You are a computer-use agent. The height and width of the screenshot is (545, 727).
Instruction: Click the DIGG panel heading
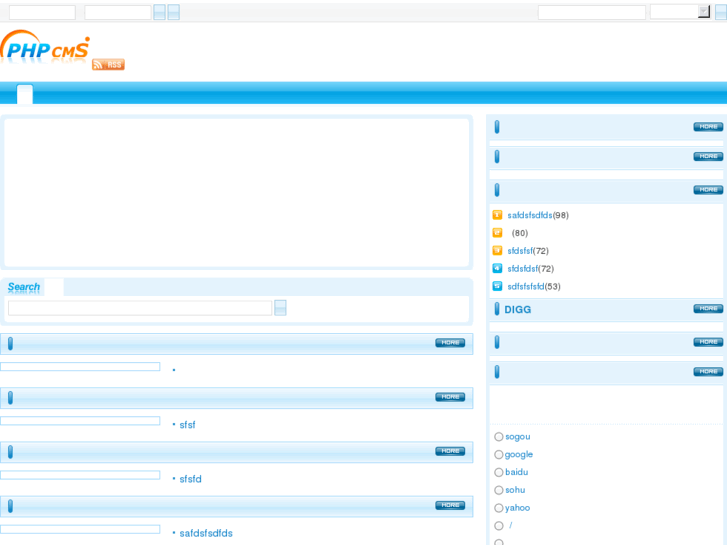pos(517,309)
